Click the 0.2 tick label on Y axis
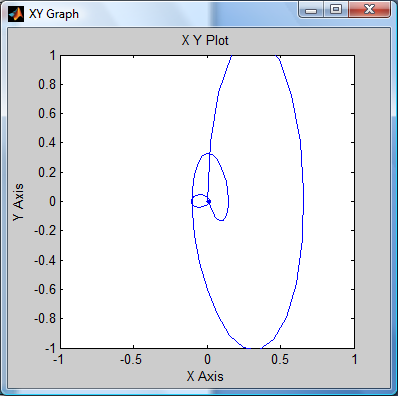Screen dimensions: 398x396 [x=47, y=172]
